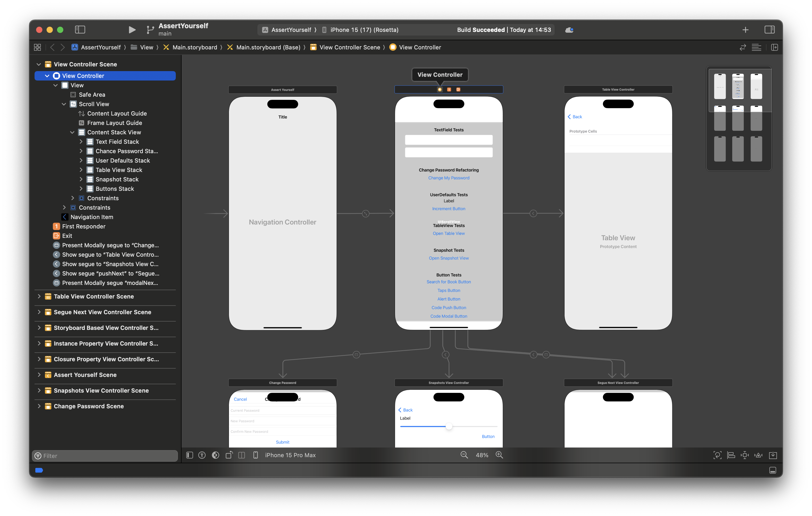
Task: Click the branch icon next to main
Action: click(x=150, y=30)
